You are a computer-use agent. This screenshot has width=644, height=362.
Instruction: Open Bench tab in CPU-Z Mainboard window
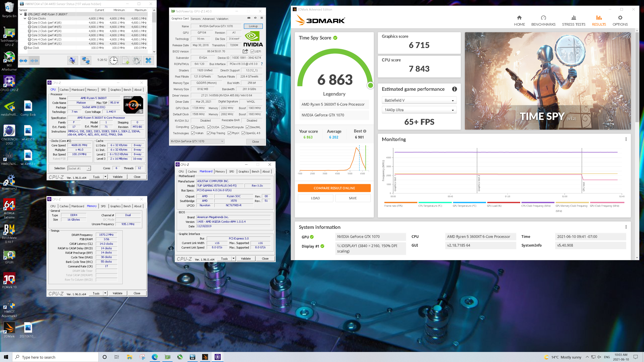[255, 171]
